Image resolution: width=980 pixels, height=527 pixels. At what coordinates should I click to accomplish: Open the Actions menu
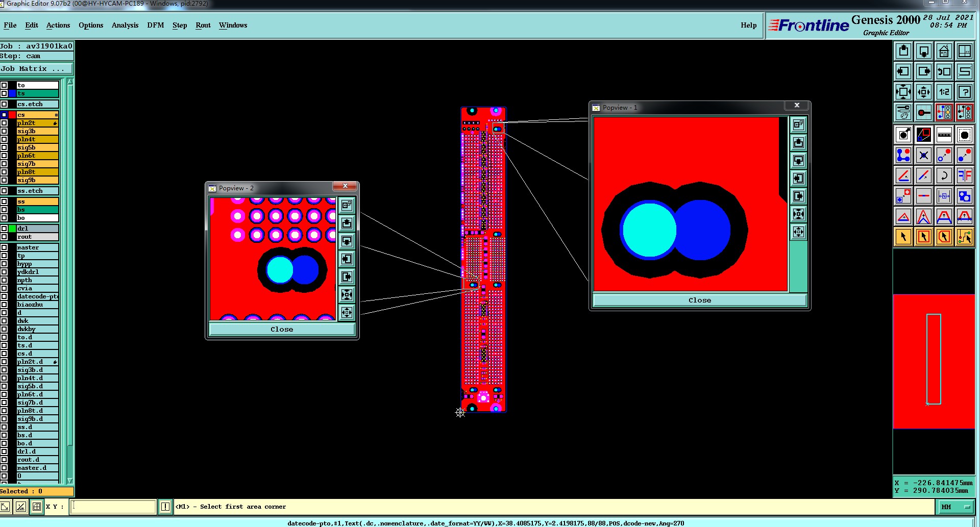tap(58, 25)
